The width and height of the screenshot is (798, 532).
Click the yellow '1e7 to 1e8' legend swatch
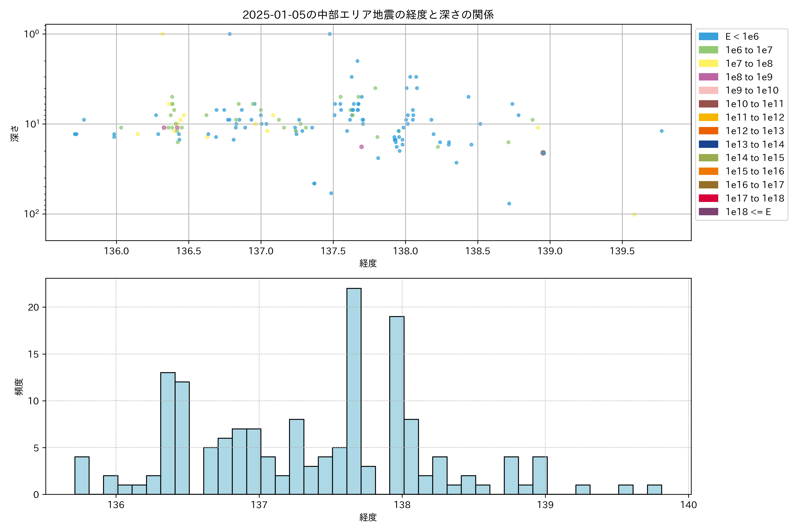708,63
